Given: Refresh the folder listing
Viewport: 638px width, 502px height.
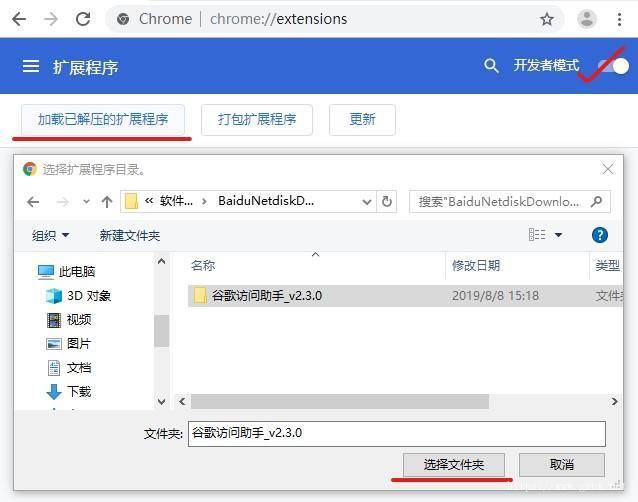Looking at the screenshot, I should pos(387,202).
